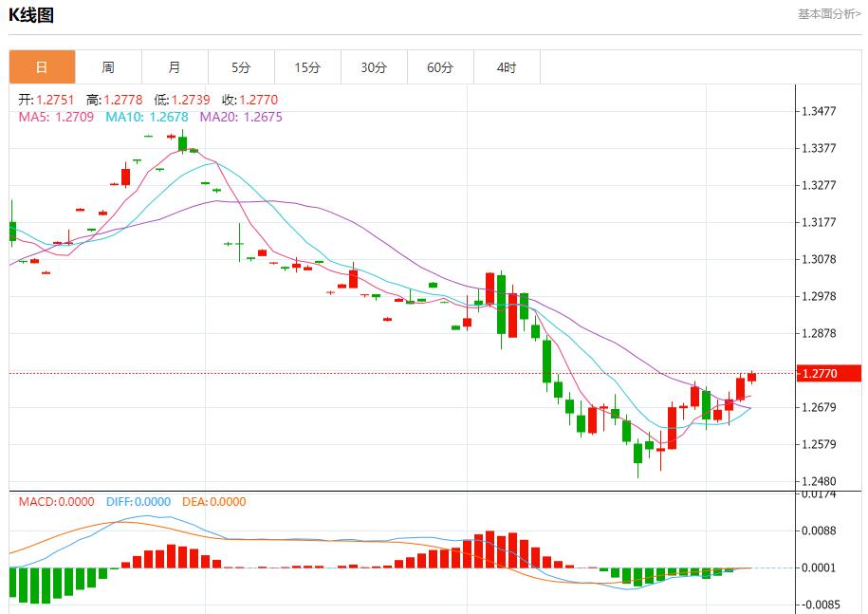Click the K线图 chart title

31,15
